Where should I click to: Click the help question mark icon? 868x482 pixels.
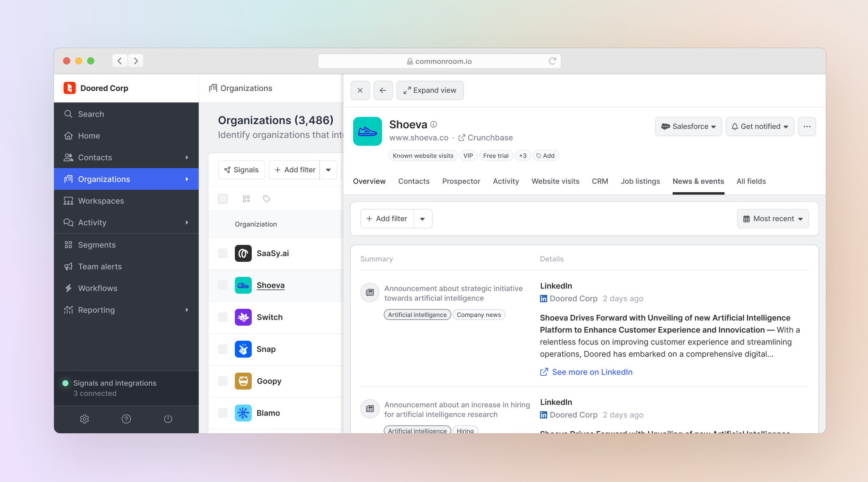[126, 419]
